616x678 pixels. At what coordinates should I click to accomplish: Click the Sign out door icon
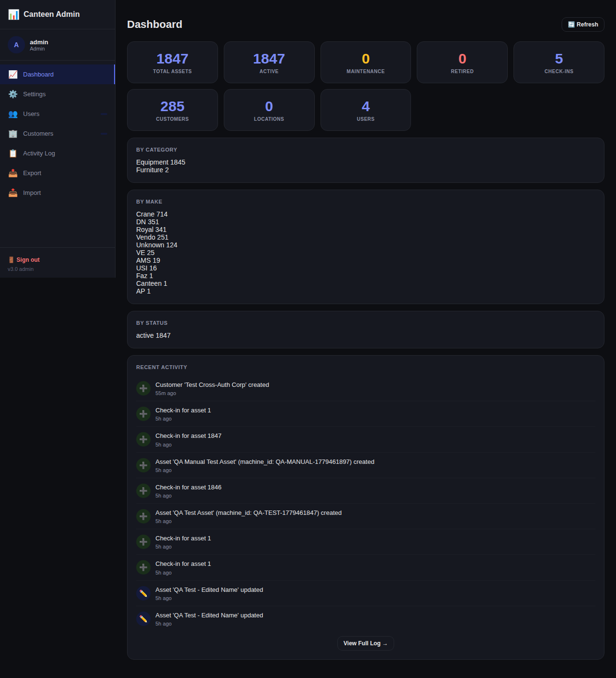(x=11, y=260)
